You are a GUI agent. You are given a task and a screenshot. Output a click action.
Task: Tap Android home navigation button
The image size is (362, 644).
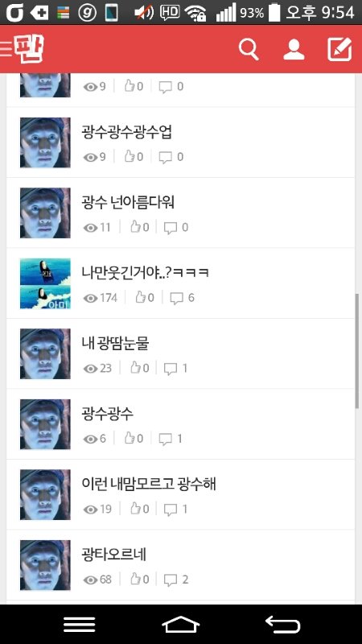pyautogui.click(x=180, y=625)
